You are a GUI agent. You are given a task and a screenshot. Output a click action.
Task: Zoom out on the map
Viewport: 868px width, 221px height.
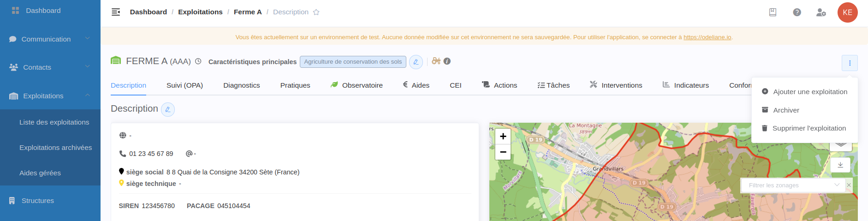tap(503, 152)
